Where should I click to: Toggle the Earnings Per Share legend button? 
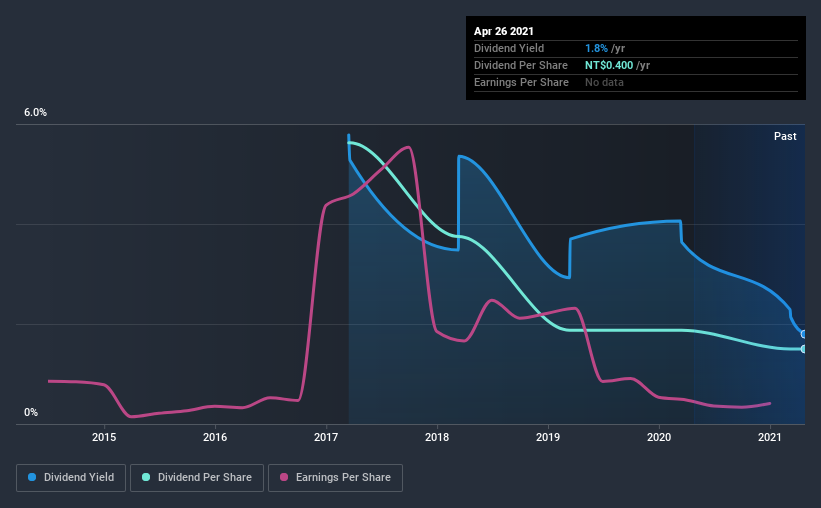click(335, 478)
